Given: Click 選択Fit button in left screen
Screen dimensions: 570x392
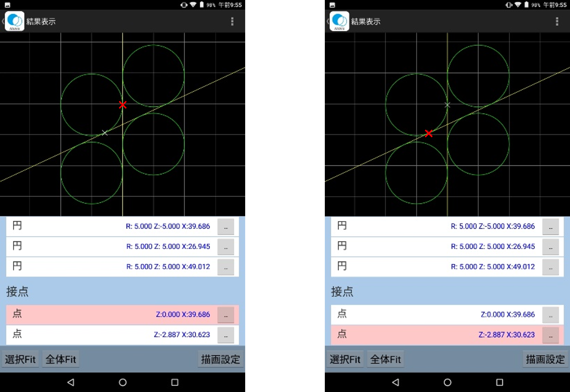Looking at the screenshot, I should [x=20, y=359].
